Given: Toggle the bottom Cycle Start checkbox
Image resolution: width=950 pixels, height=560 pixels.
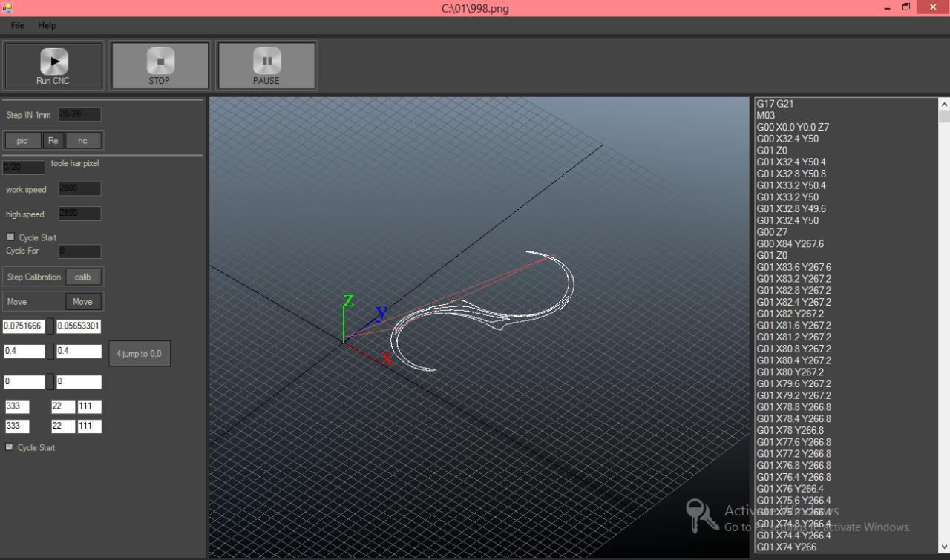Looking at the screenshot, I should pos(9,447).
